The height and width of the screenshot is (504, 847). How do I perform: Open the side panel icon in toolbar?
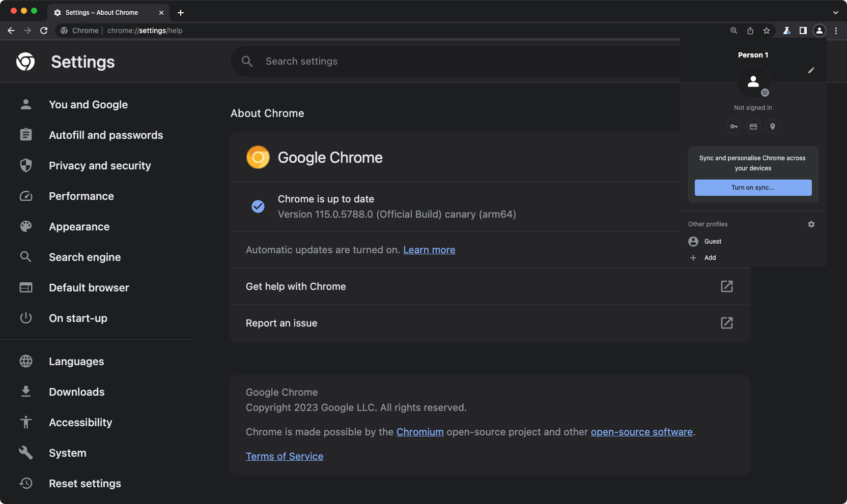point(803,31)
